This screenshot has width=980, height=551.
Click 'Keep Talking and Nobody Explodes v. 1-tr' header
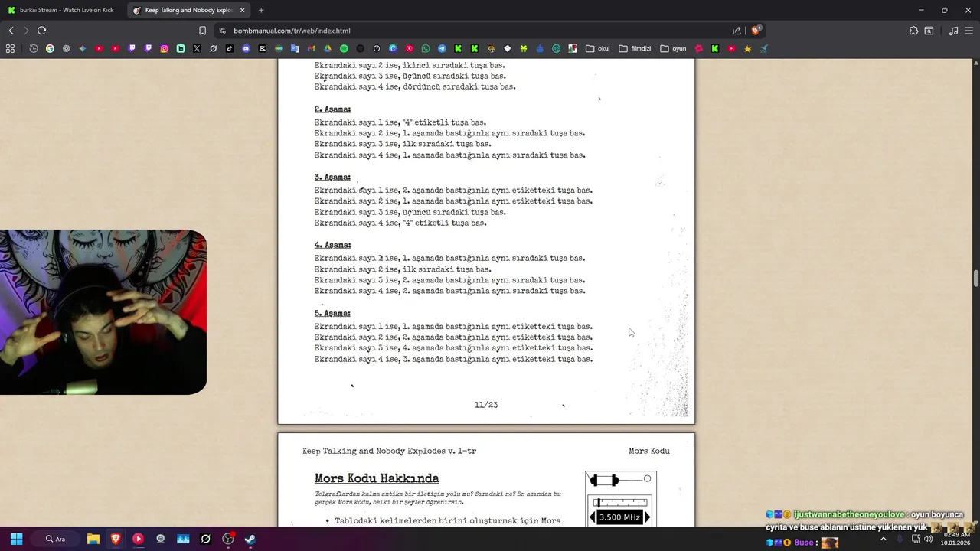click(x=389, y=451)
